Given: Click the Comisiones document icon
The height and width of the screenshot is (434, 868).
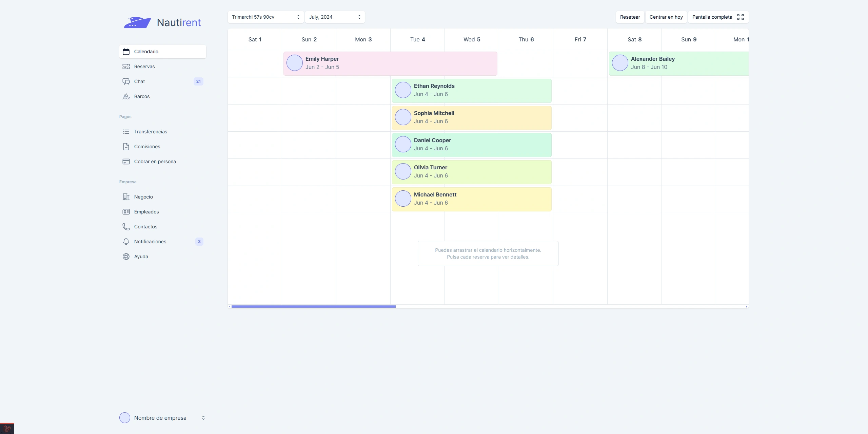Looking at the screenshot, I should click(x=126, y=147).
